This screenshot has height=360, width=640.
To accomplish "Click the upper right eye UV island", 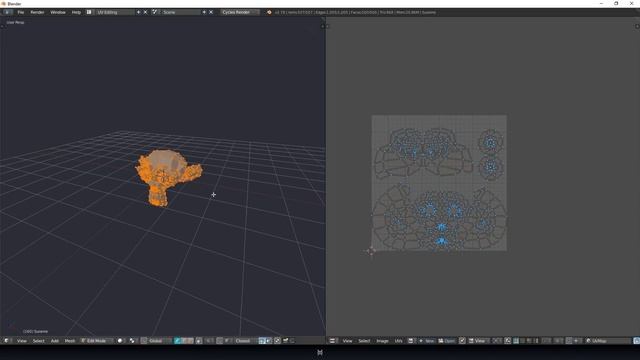I will pos(491,142).
